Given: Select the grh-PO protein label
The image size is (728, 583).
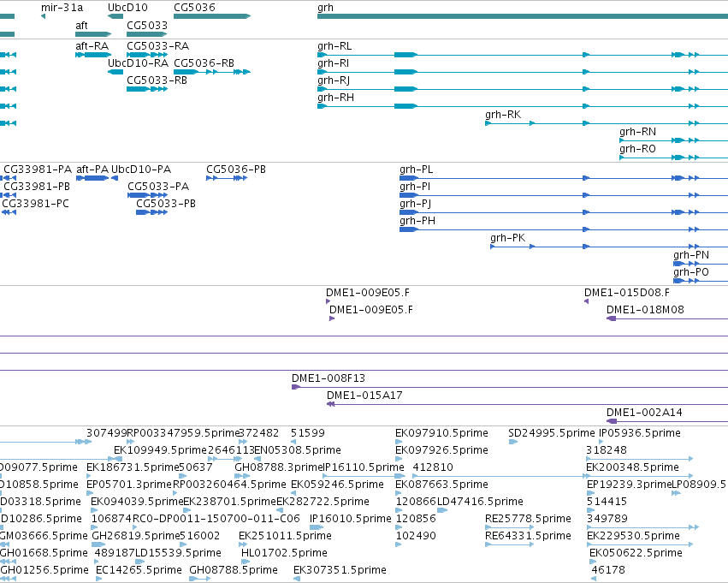Looking at the screenshot, I should tap(691, 271).
